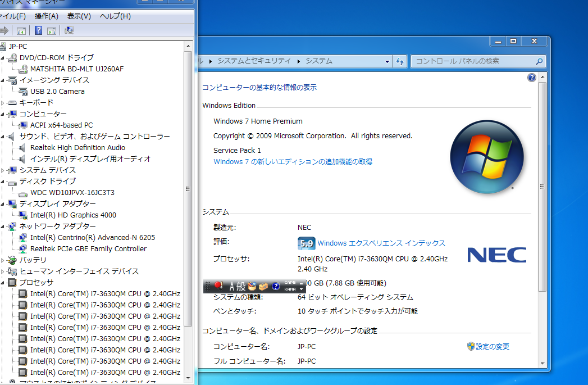
Task: Click the System window scroll up arrow
Action: click(x=543, y=78)
